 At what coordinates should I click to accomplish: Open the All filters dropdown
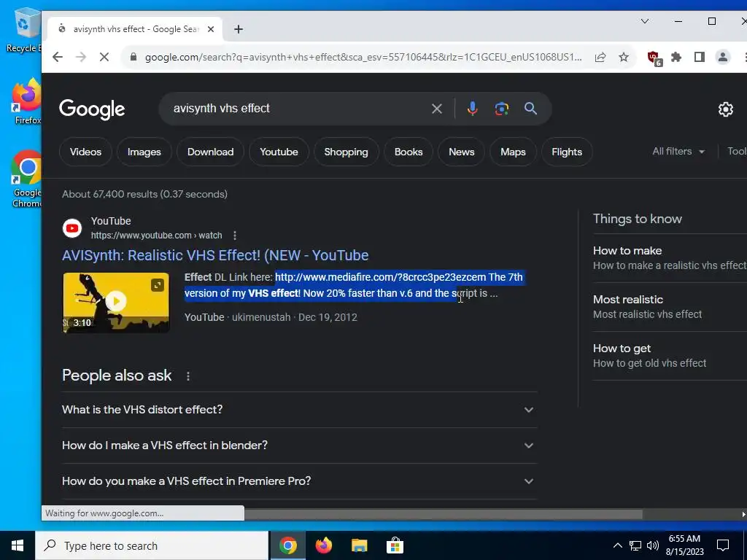678,152
